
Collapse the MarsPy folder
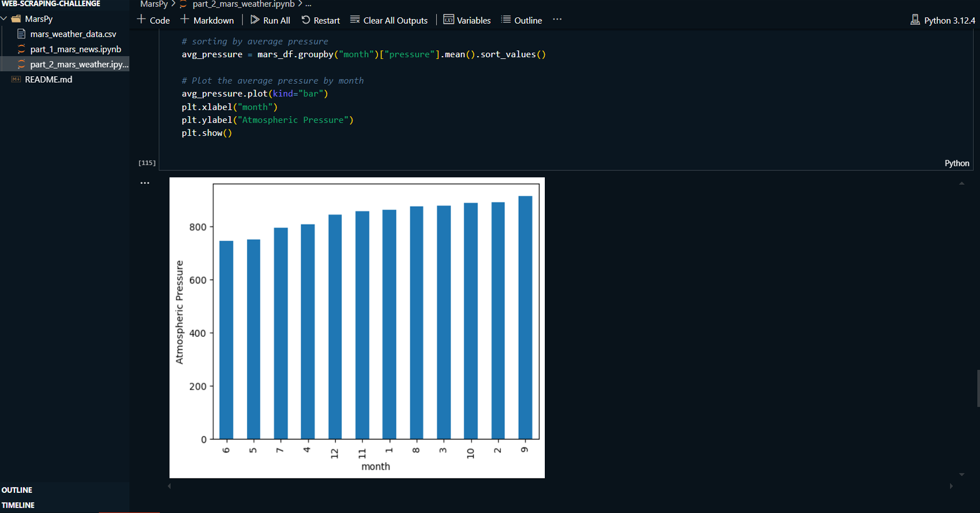coord(5,19)
